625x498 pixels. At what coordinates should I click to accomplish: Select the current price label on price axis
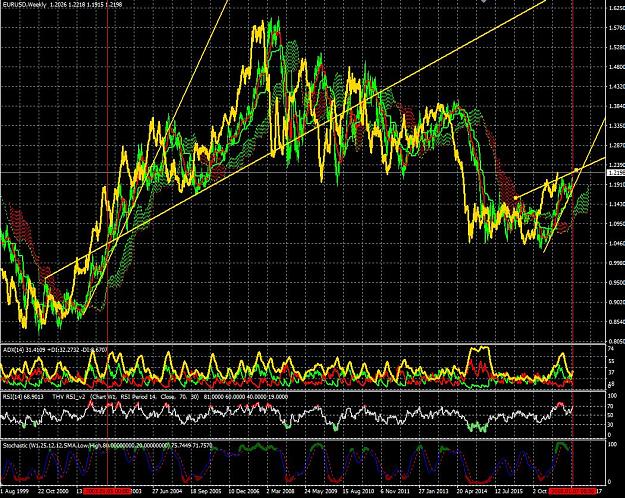click(x=615, y=172)
